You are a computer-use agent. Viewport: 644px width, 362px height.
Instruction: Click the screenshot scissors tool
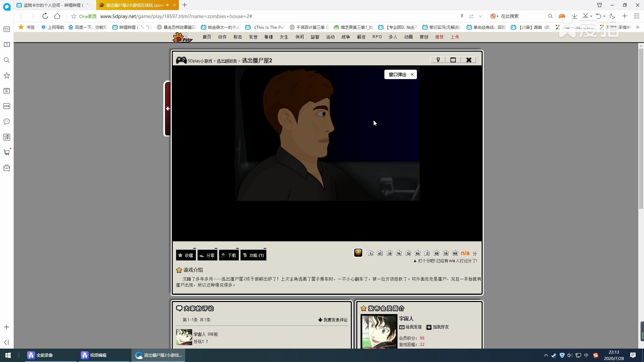(585, 16)
